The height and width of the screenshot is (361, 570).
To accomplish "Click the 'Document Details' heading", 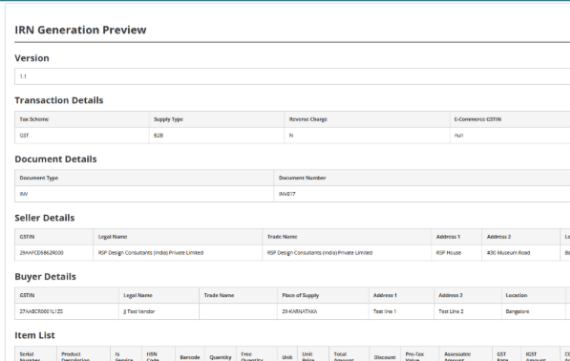I will (56, 159).
